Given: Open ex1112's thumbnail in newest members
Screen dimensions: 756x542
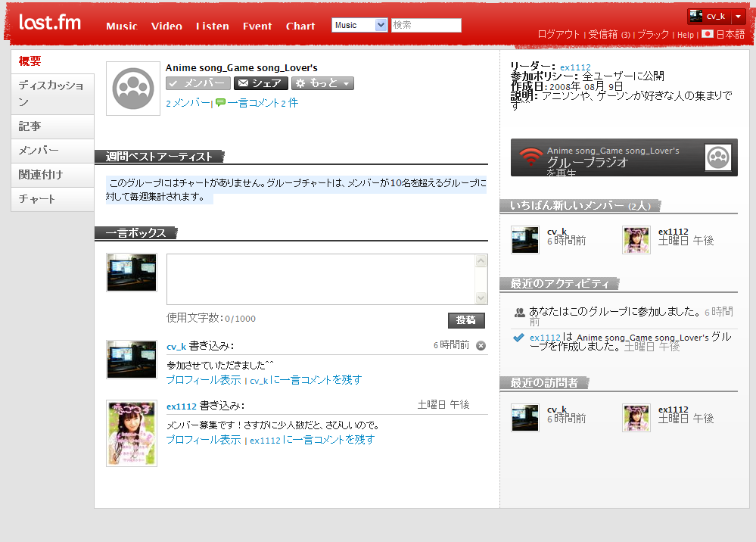Looking at the screenshot, I should tap(636, 240).
